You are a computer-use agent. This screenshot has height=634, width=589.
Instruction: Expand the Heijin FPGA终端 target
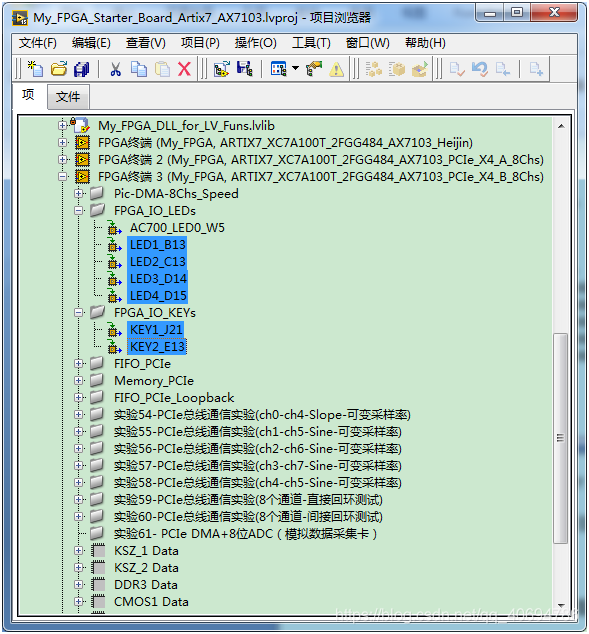click(62, 142)
